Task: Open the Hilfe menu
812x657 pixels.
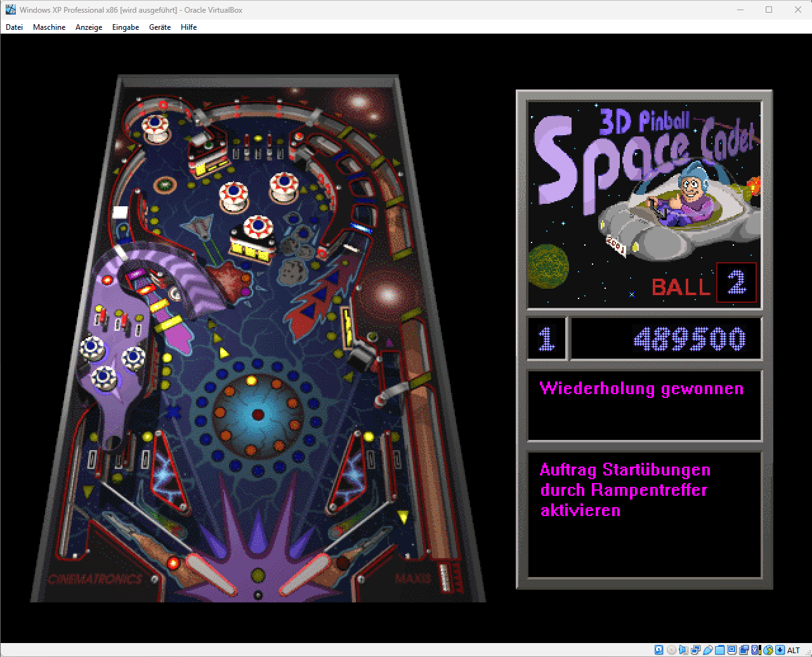Action: click(x=189, y=27)
